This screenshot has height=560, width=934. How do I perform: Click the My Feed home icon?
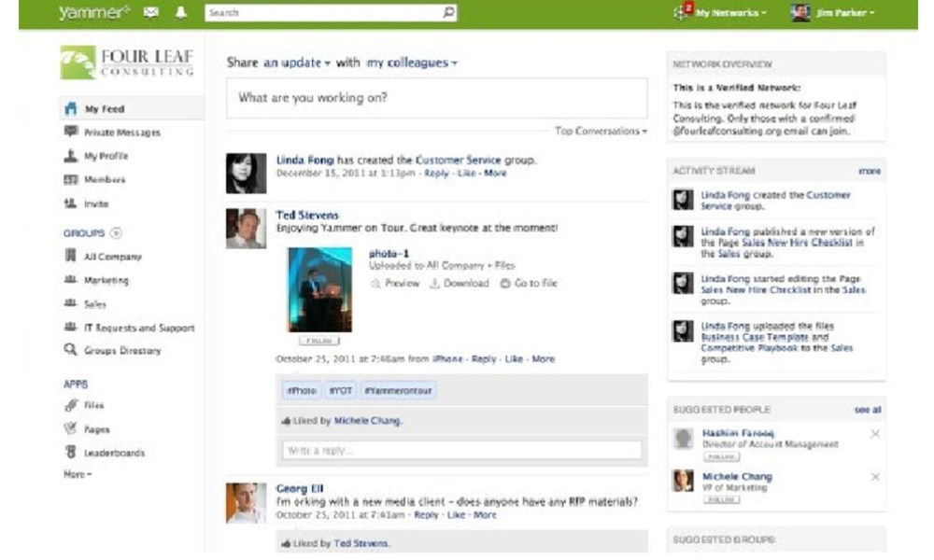point(71,108)
